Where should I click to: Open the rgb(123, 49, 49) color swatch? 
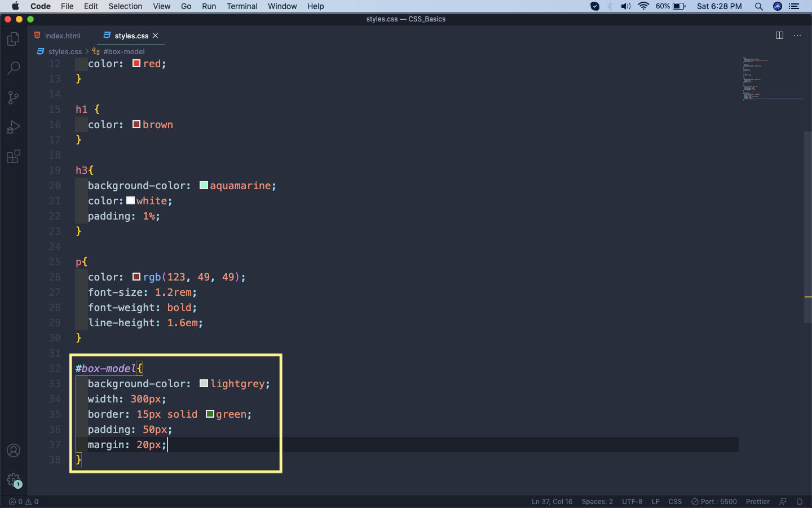tap(136, 277)
